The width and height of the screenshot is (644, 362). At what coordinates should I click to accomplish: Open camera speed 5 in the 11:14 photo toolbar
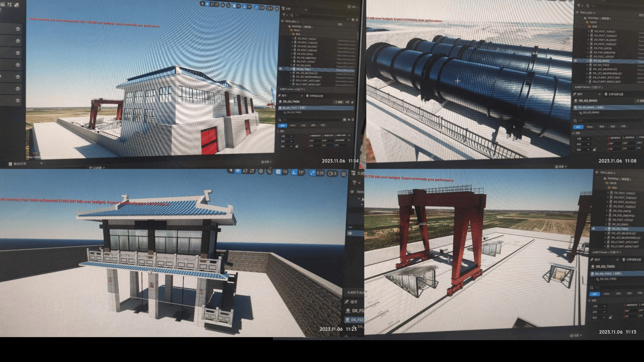[269, 8]
